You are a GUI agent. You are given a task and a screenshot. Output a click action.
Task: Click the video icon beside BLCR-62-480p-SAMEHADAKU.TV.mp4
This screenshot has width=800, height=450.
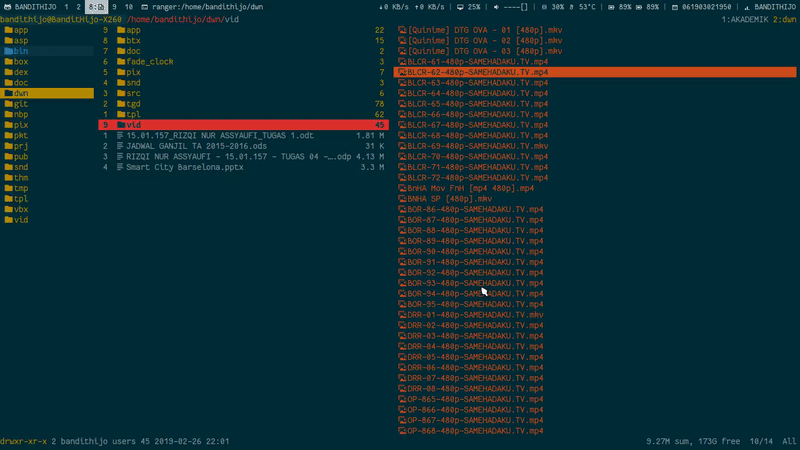[x=402, y=72]
